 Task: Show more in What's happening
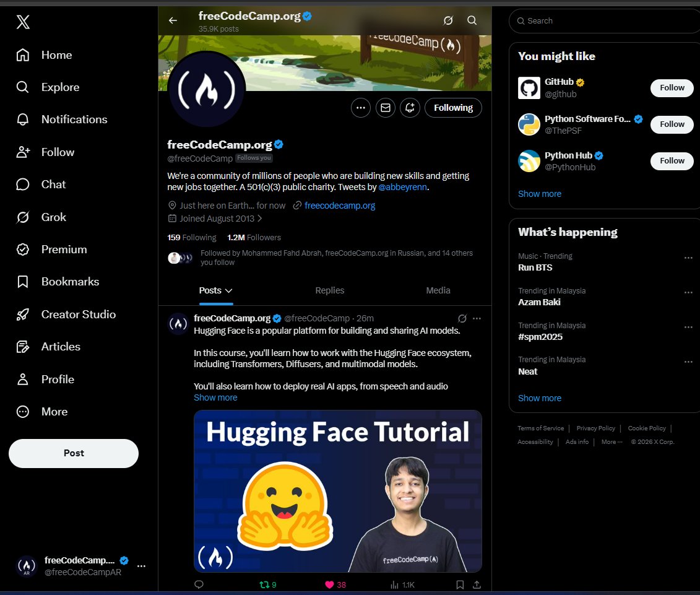[x=539, y=398]
